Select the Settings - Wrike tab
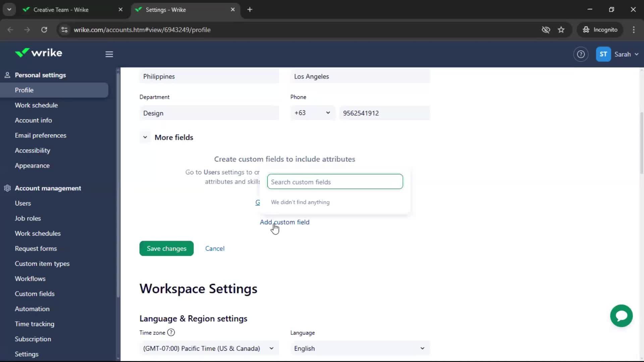The image size is (644, 362). pos(185,10)
